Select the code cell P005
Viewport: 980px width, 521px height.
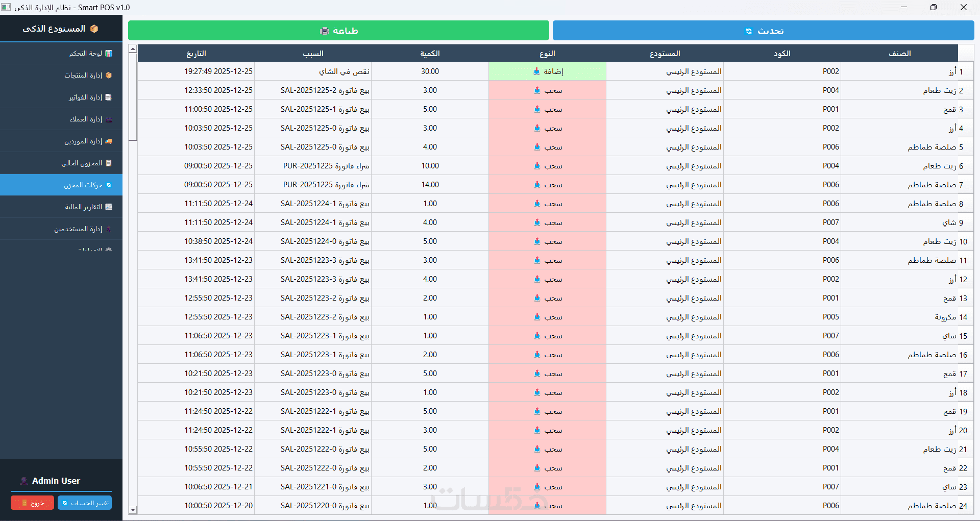(x=782, y=317)
